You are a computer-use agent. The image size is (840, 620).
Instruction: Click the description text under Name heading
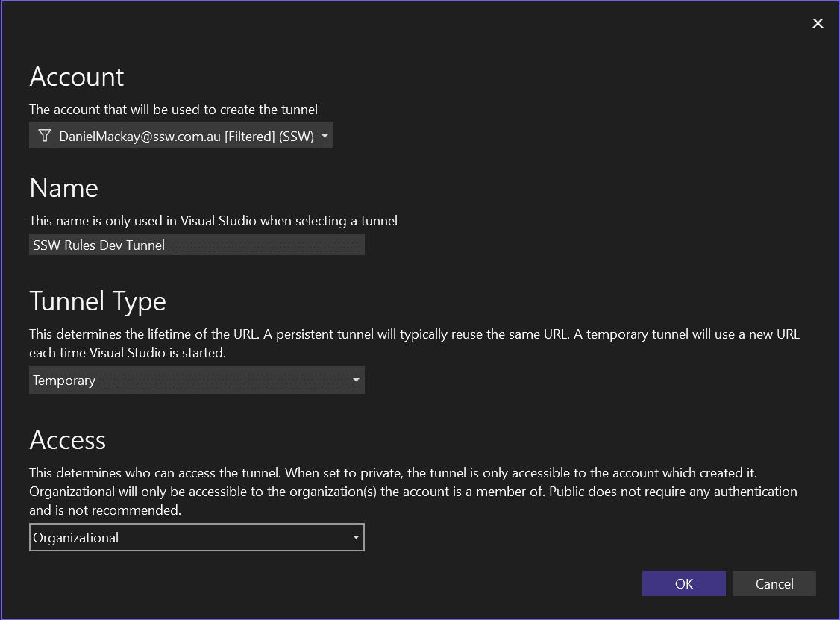tap(213, 220)
